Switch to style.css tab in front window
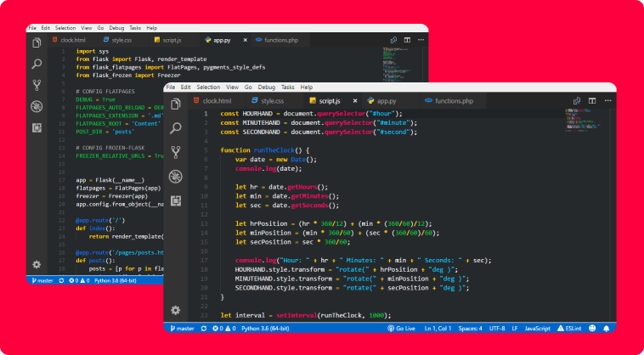This screenshot has height=355, width=644. point(272,100)
